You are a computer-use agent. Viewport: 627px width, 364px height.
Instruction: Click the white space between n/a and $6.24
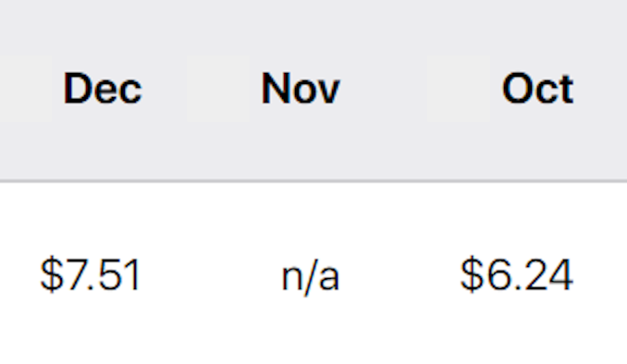[x=400, y=275]
